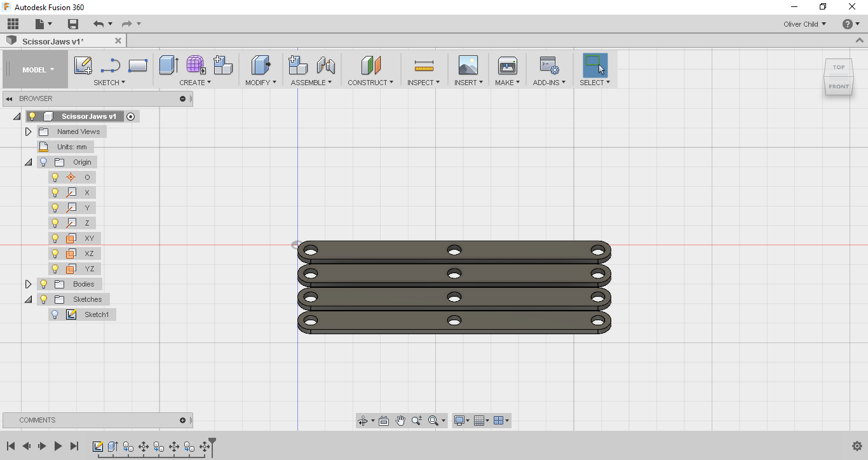Select the Sketch feature in the timeline
Screen dimensions: 868x460
coord(98,447)
